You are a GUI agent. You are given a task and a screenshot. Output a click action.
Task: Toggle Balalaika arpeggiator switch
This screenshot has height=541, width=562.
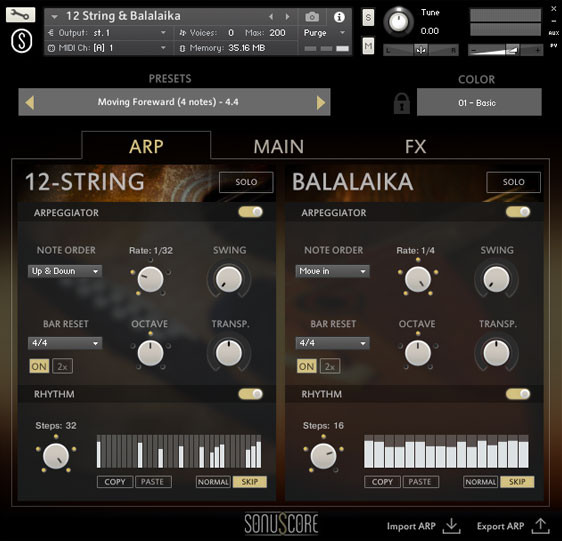[518, 212]
